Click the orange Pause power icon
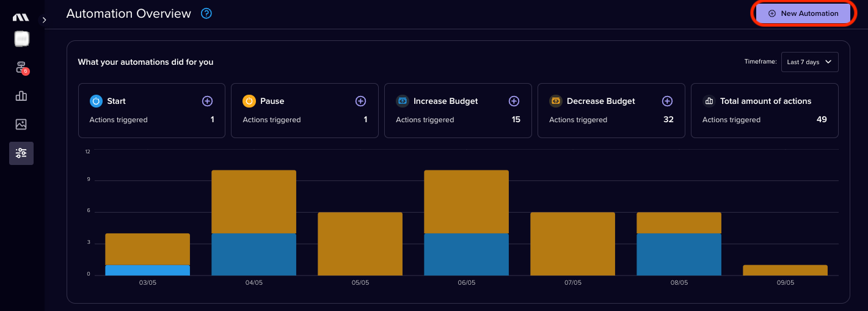Screen dimensions: 868x311 pyautogui.click(x=249, y=101)
